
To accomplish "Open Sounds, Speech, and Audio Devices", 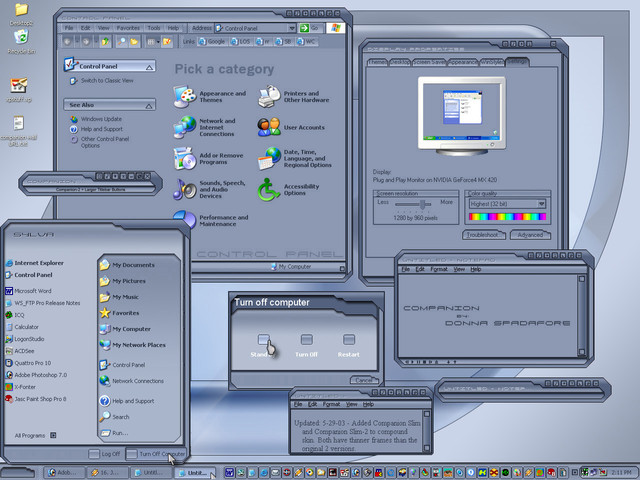I will coord(209,189).
